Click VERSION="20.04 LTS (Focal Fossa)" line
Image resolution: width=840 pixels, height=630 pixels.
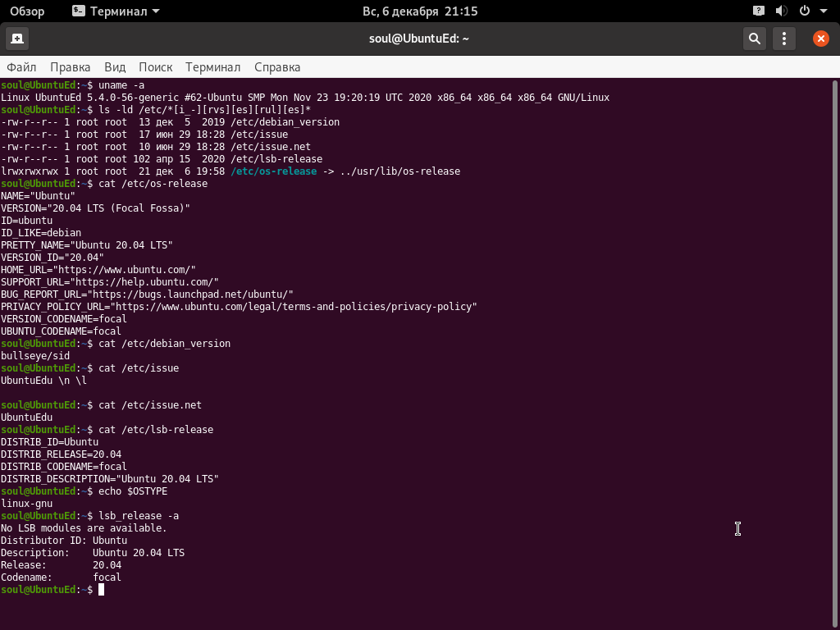95,208
